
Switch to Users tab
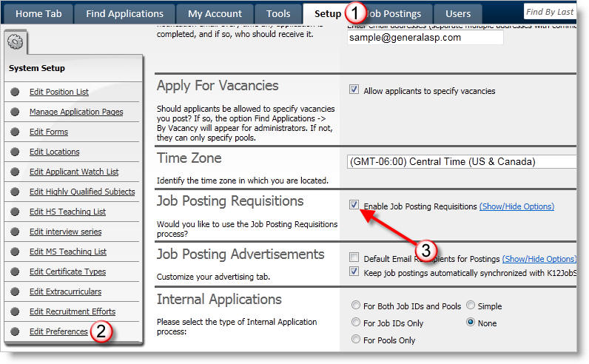(x=458, y=14)
